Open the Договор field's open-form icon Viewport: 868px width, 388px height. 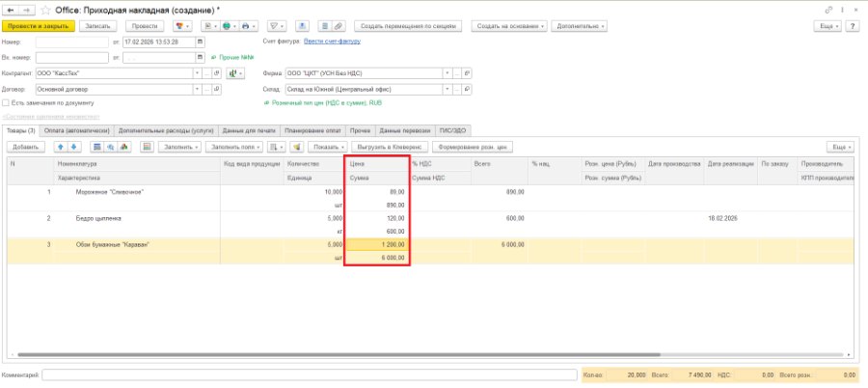pos(216,89)
